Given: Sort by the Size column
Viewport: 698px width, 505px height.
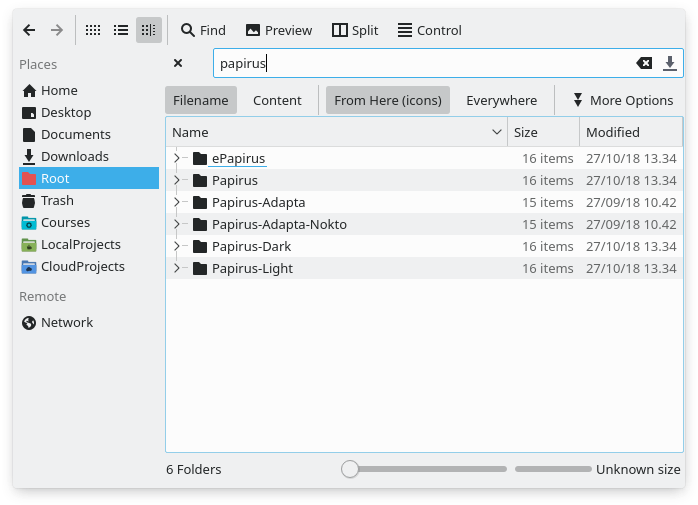Looking at the screenshot, I should coord(544,132).
